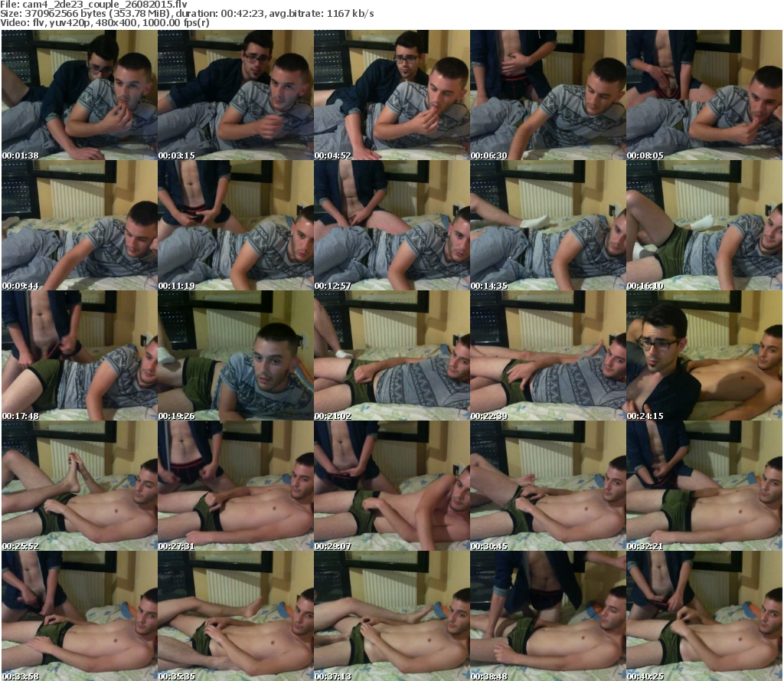Open the frame stamped 00:03:15
The image size is (784, 681).
[236, 95]
